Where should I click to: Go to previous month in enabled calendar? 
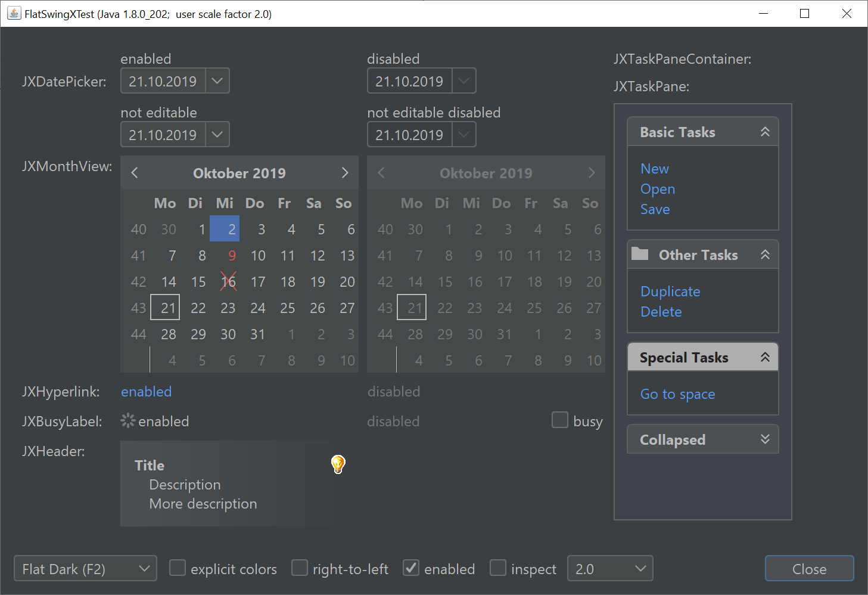[x=135, y=173]
